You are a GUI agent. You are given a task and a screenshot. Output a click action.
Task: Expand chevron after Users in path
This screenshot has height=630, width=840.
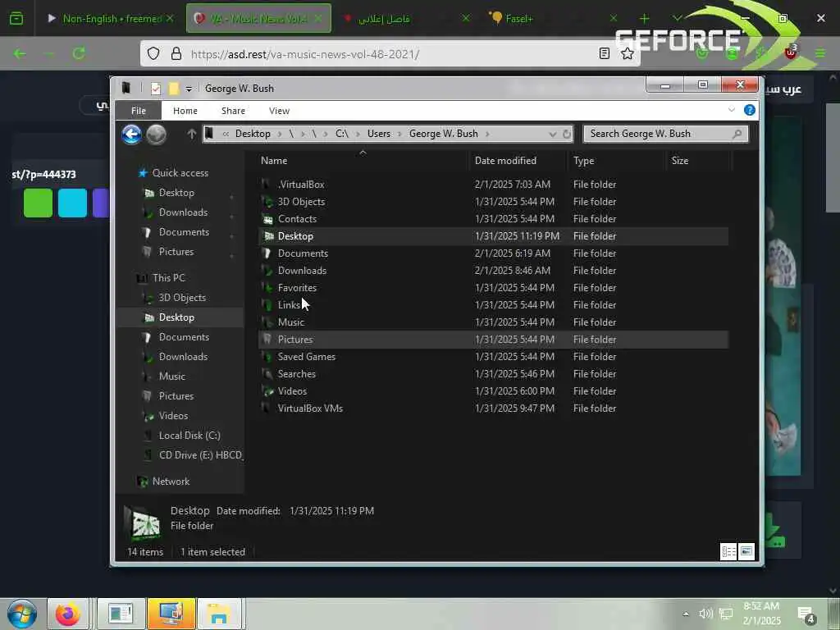point(399,134)
